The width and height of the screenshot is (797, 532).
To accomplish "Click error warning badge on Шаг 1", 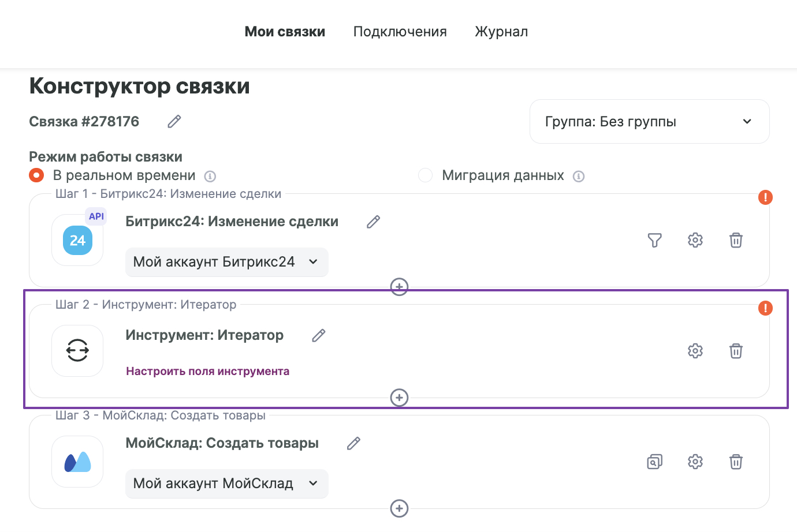I will tap(765, 197).
